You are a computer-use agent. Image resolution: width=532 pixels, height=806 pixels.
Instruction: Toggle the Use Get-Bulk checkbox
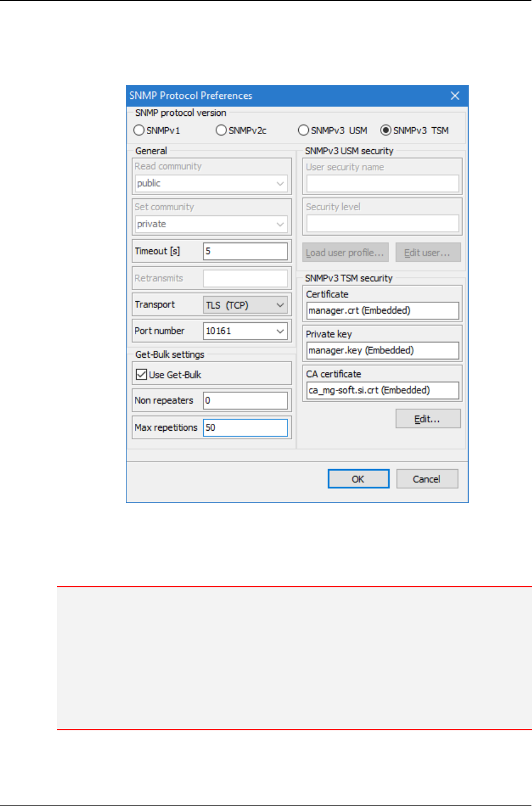pos(142,374)
